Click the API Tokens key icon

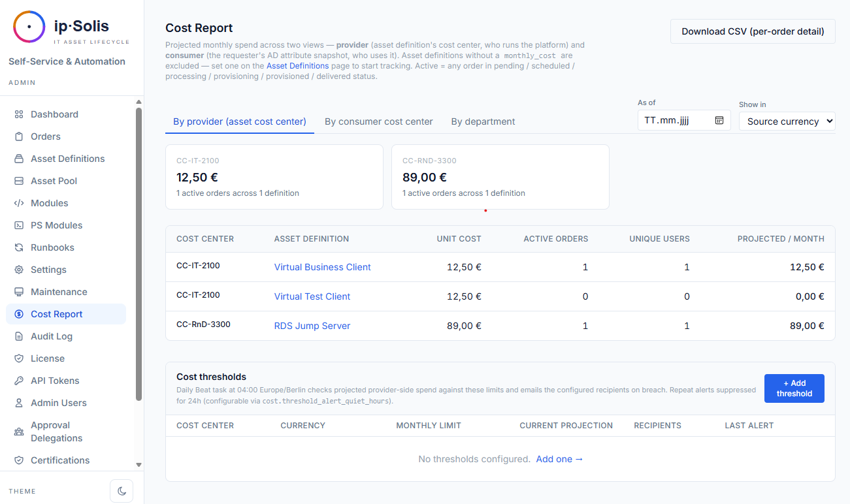pyautogui.click(x=19, y=381)
